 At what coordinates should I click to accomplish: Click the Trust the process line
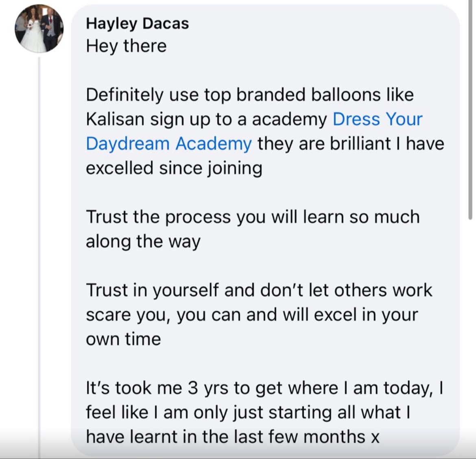[253, 217]
